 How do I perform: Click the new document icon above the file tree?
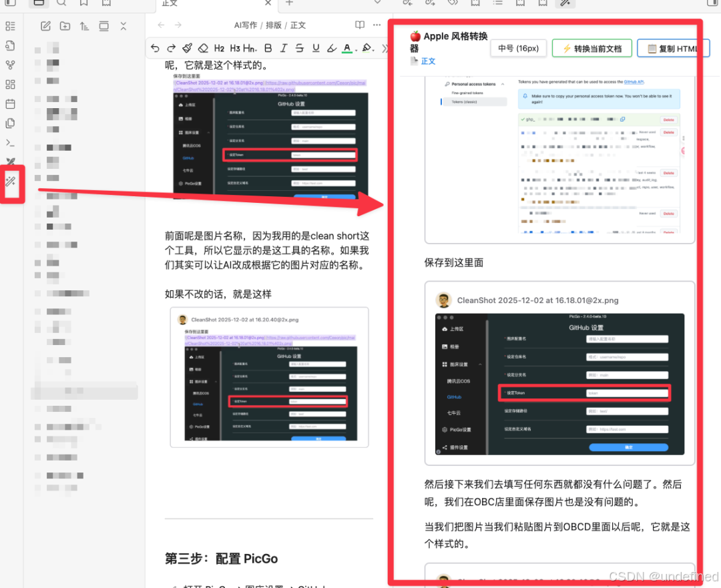click(x=45, y=27)
